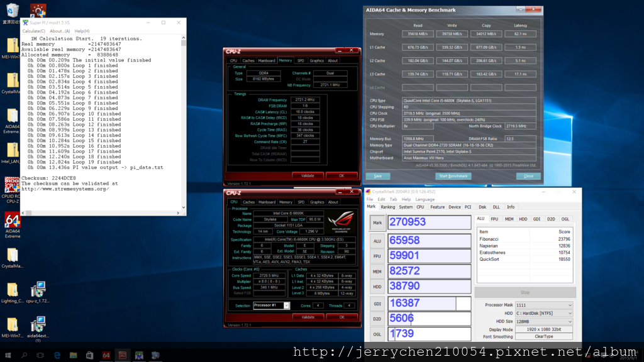Click the Font Smoothing ClearType field in CrystalMark
This screenshot has width=644, height=362.
click(544, 337)
